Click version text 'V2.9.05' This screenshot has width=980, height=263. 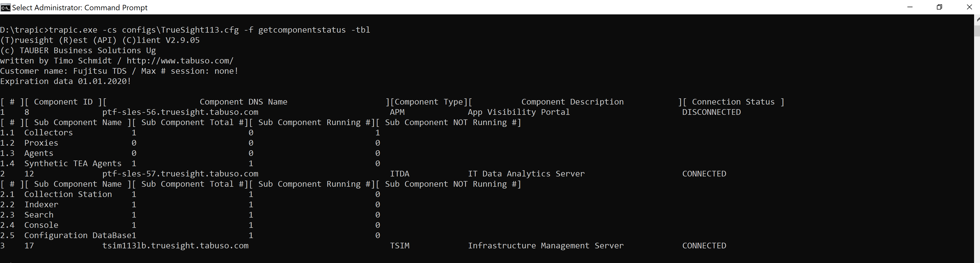[x=183, y=40]
